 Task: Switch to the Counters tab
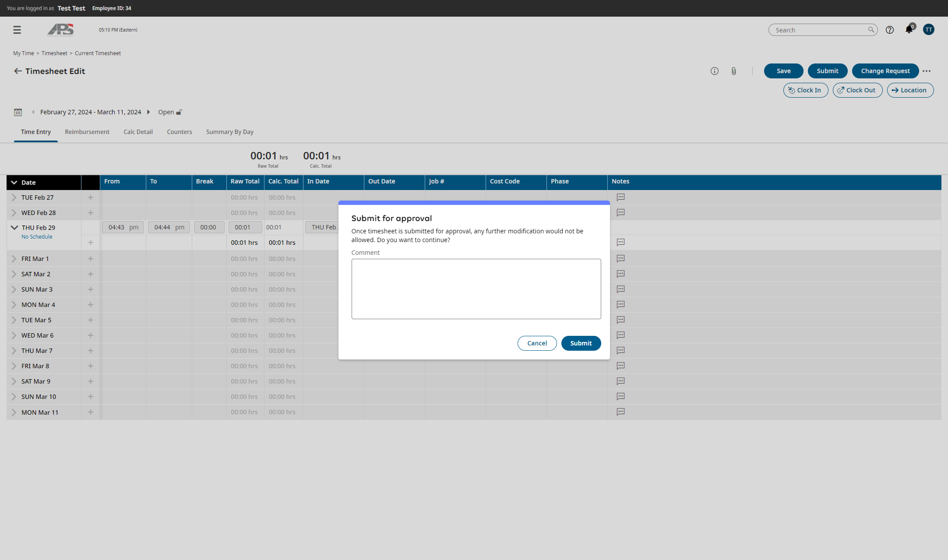(180, 132)
